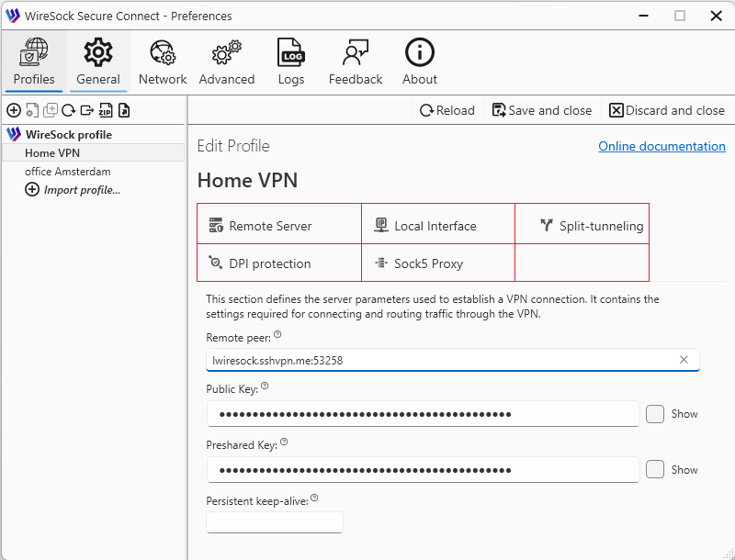Open the Online documentation link

(661, 146)
